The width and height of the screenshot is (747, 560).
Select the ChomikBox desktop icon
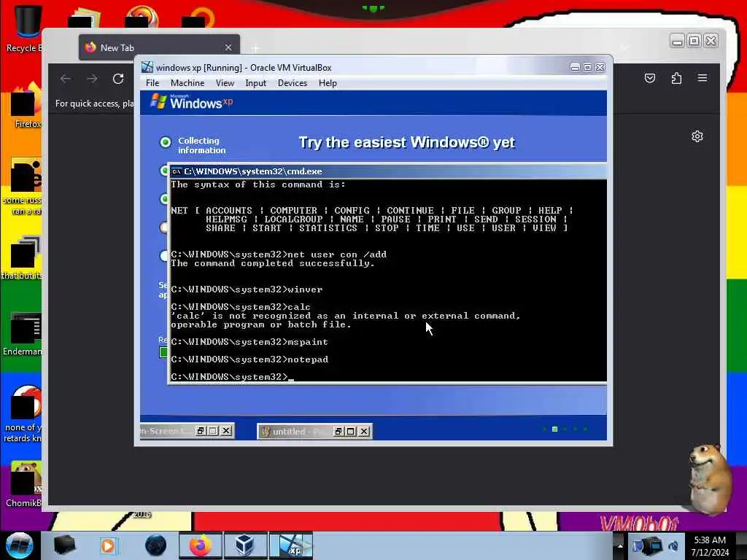23,485
